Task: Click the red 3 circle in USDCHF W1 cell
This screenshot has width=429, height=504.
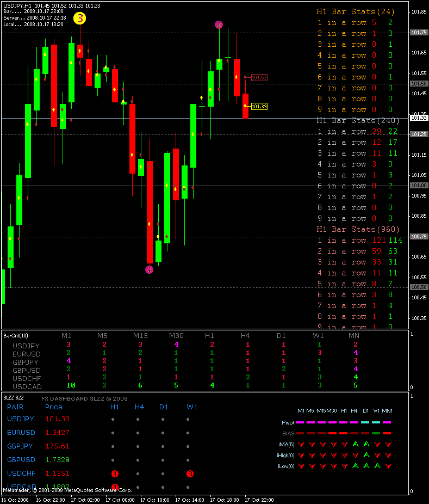Action: [x=190, y=474]
